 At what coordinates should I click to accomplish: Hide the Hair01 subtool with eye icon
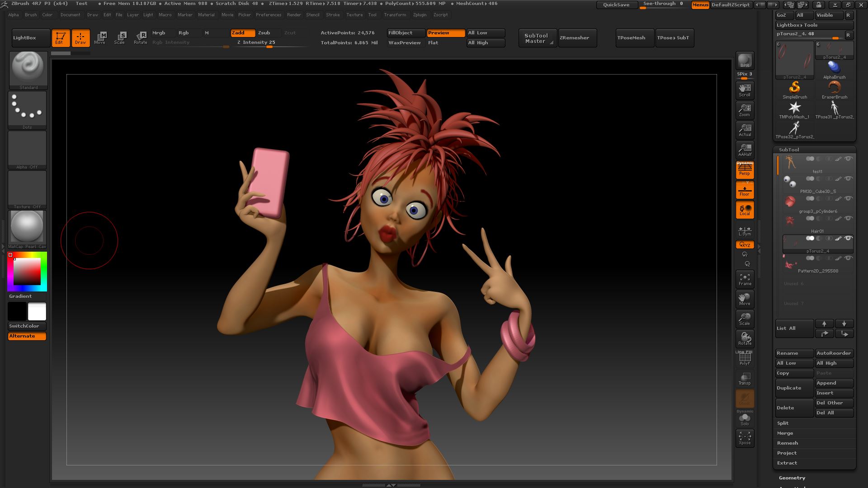click(849, 218)
